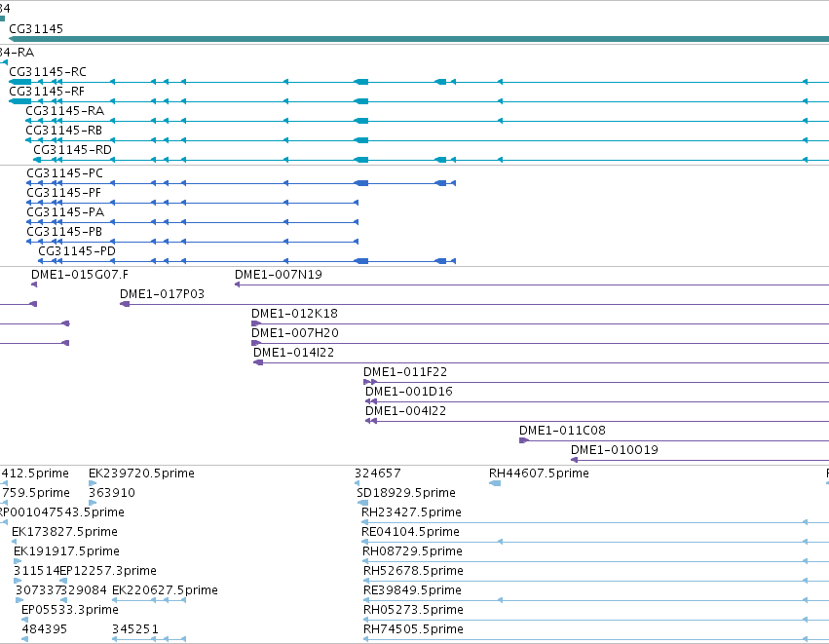Select protein CG31145-PA label
The height and width of the screenshot is (644, 829).
[x=65, y=212]
